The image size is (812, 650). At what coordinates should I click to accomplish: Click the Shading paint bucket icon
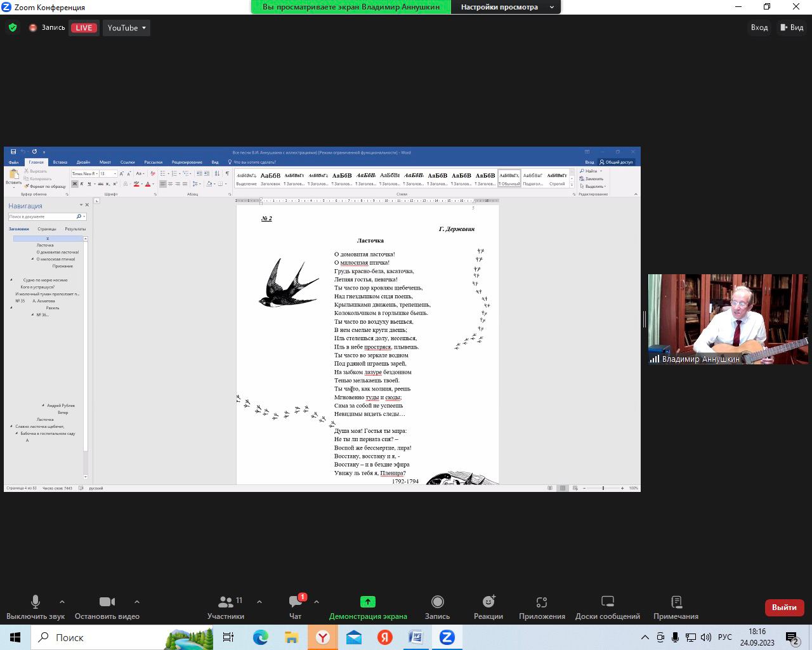point(209,184)
